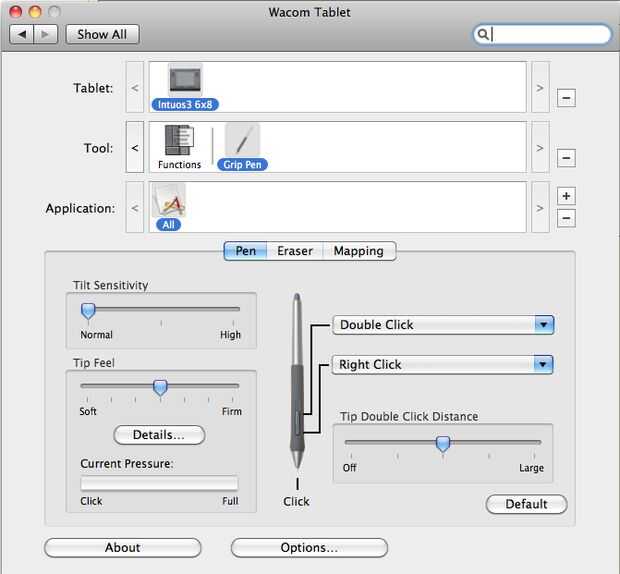
Task: Open the Options dialog
Action: point(309,548)
